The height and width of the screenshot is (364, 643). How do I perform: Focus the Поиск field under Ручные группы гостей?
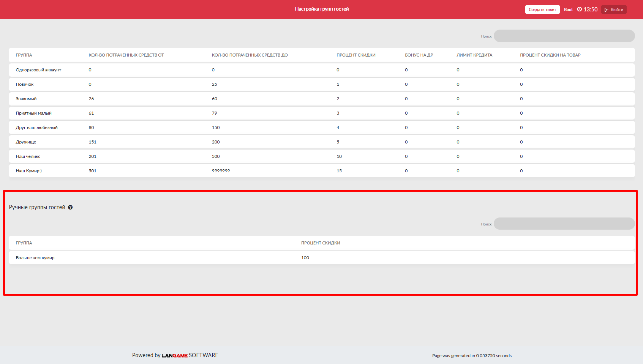pos(564,224)
